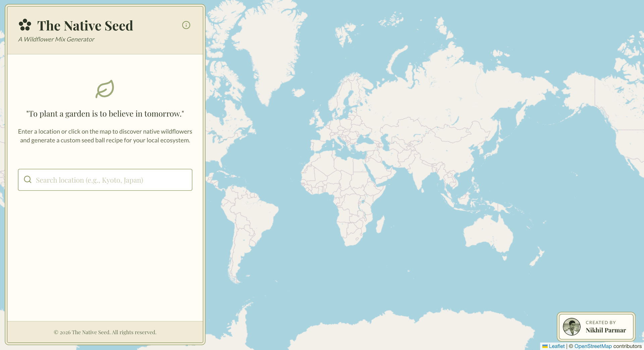The height and width of the screenshot is (350, 644).
Task: Click the tagline A Wildflower Mix Generator
Action: tap(56, 39)
